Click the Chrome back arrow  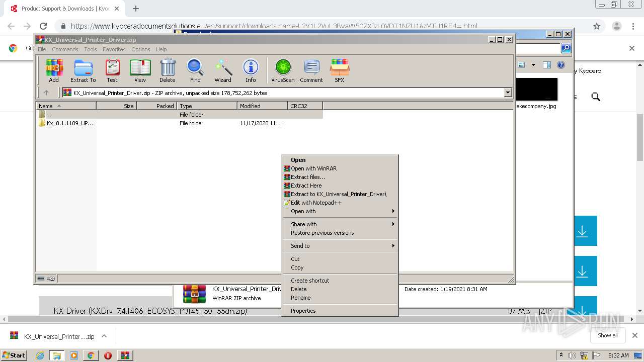click(x=11, y=26)
